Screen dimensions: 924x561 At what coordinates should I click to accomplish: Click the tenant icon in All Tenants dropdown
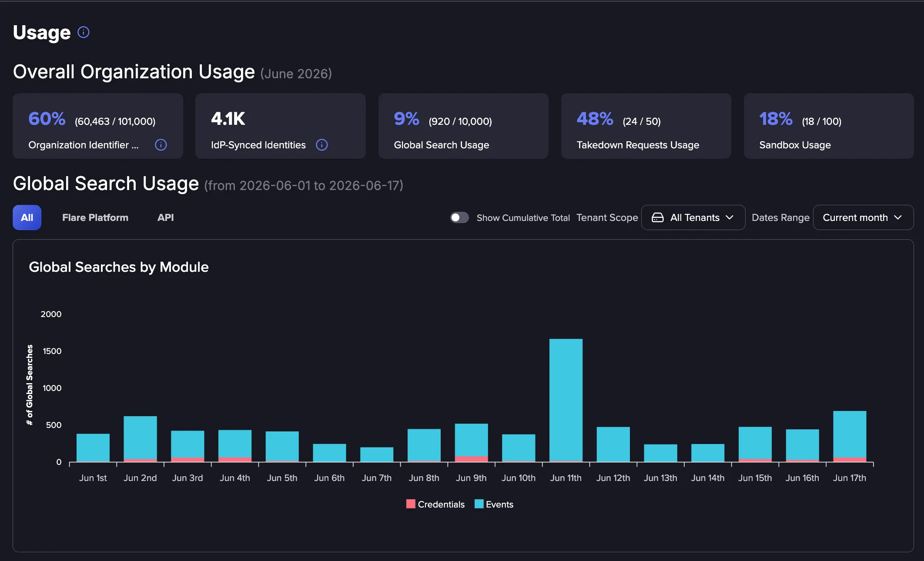pos(658,217)
